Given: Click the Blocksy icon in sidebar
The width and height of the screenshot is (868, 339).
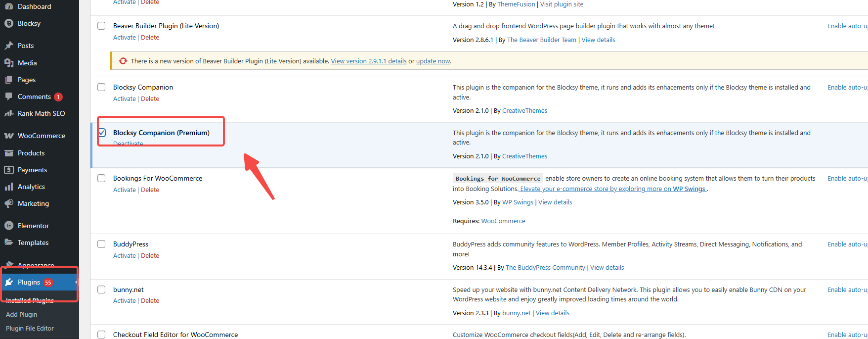Looking at the screenshot, I should [x=9, y=23].
